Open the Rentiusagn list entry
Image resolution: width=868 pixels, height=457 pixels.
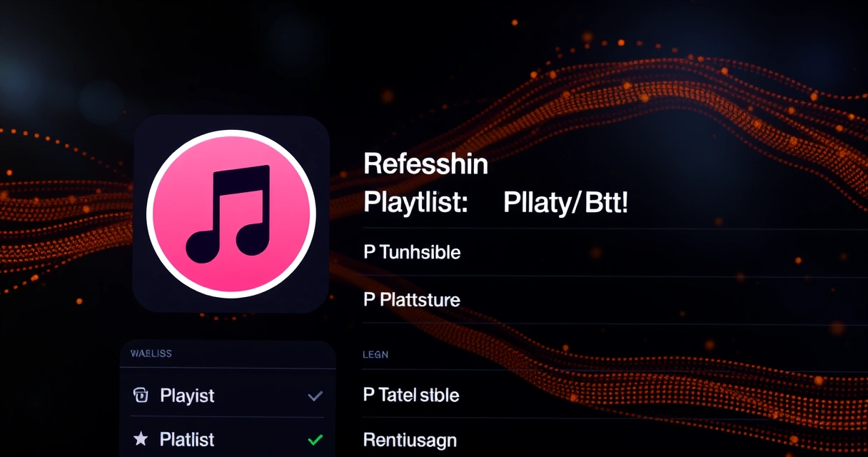click(x=410, y=441)
